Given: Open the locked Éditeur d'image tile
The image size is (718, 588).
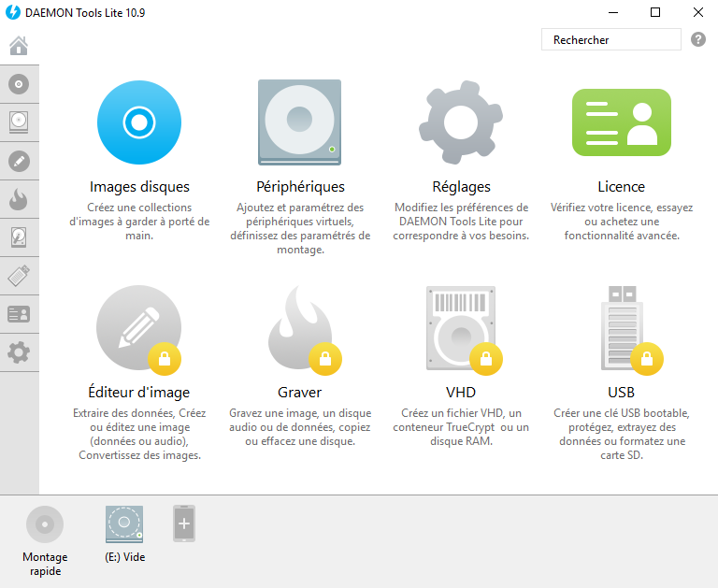Looking at the screenshot, I should click(139, 328).
